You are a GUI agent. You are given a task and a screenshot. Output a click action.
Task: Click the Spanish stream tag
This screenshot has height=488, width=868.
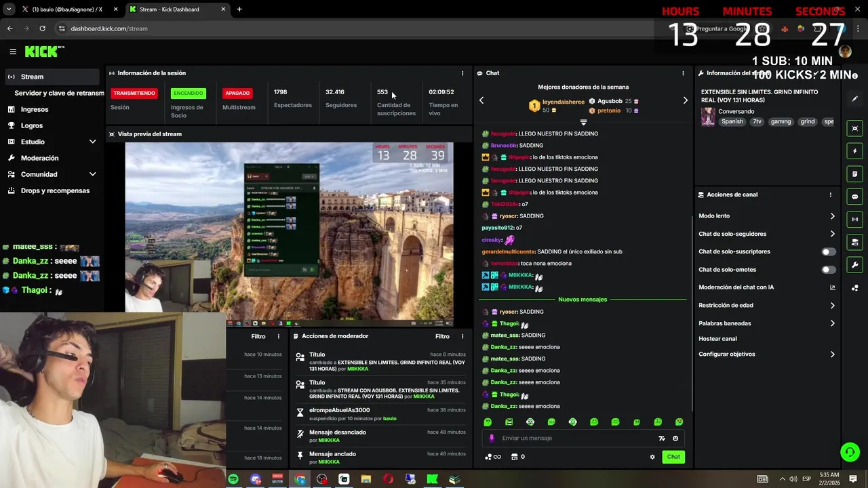pos(732,122)
